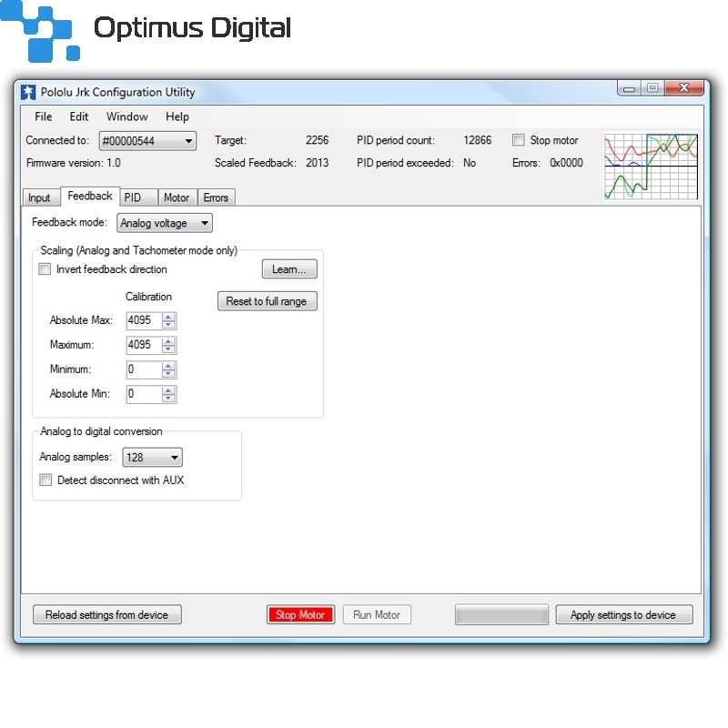Open the Feedback mode dropdown
The width and height of the screenshot is (728, 728).
[x=165, y=223]
